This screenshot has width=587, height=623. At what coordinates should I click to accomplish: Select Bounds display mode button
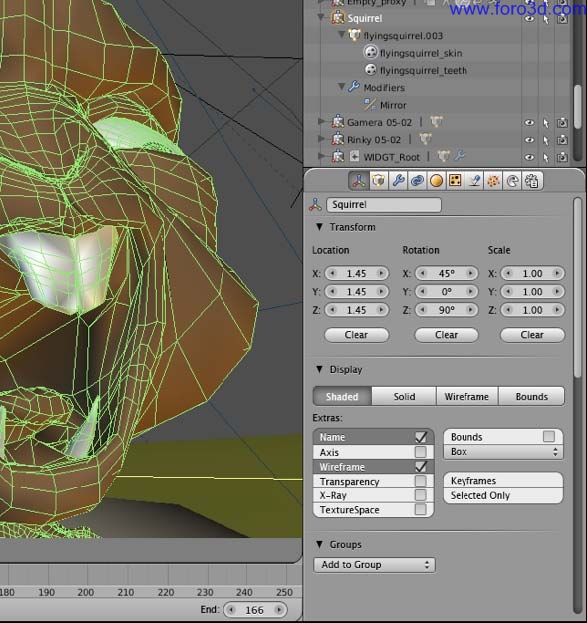531,397
